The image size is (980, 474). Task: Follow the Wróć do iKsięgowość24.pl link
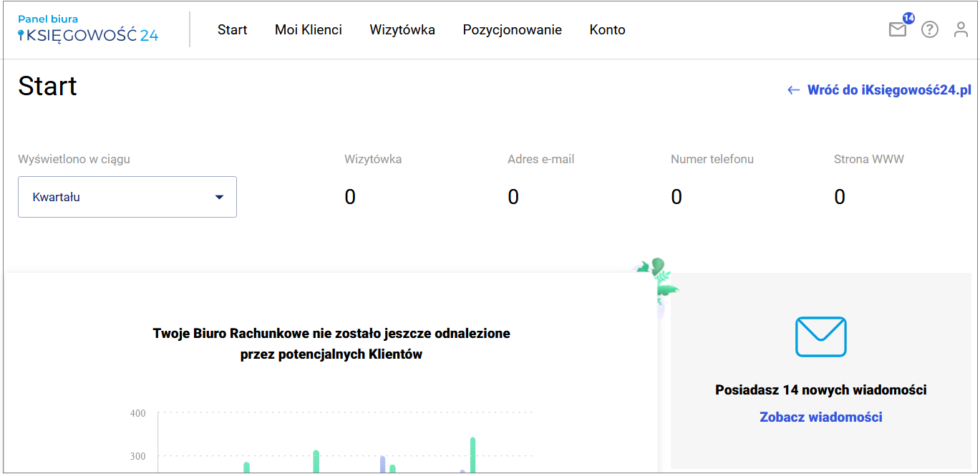click(x=889, y=90)
